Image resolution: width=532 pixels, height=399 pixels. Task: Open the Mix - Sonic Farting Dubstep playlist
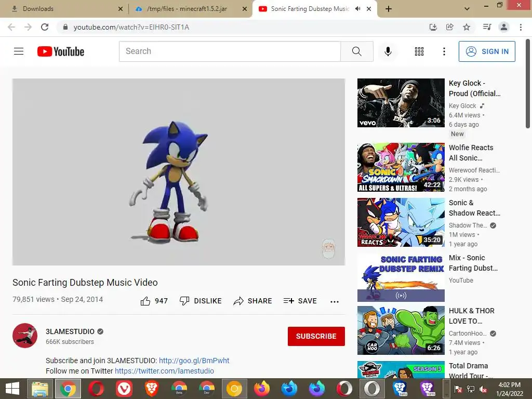[401, 277]
